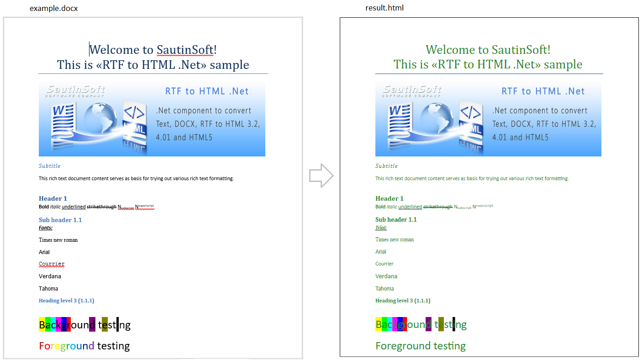Screen dimensions: 643x364
Task: Click 'Heading level 3 (1.1.1)' in example.docx
Action: [67, 301]
